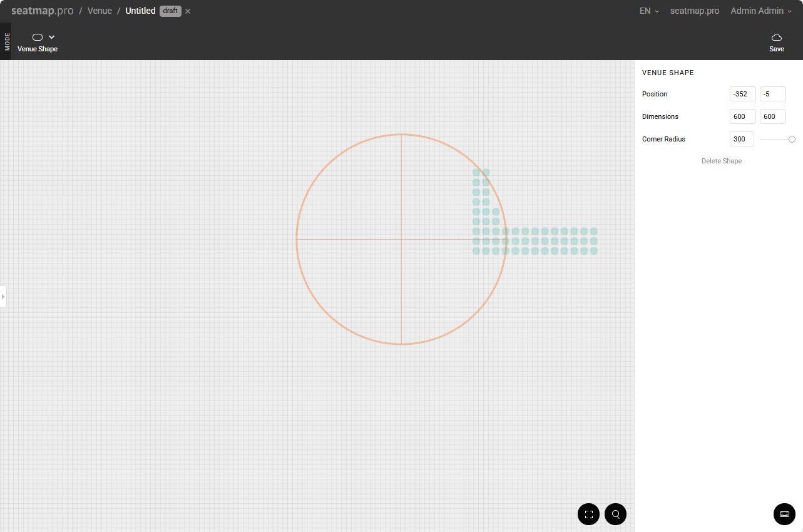803x532 pixels.
Task: Click Delete Shape button
Action: (721, 161)
